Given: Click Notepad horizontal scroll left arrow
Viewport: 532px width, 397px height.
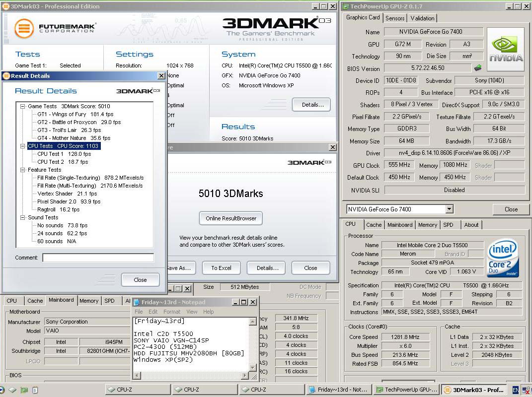Looking at the screenshot, I should (x=137, y=375).
